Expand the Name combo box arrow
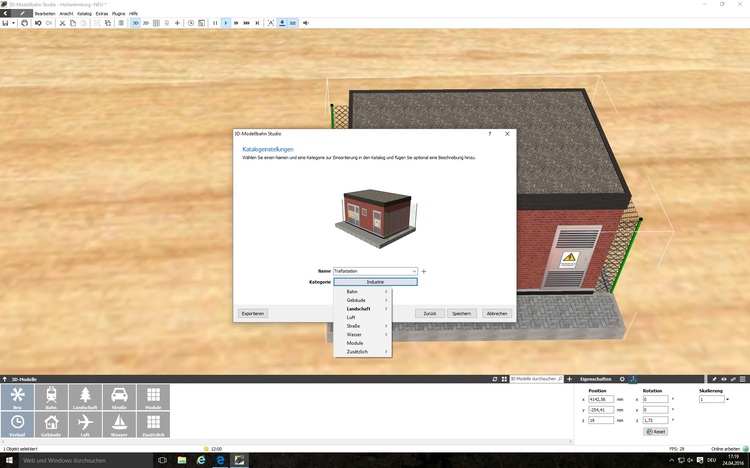 414,271
